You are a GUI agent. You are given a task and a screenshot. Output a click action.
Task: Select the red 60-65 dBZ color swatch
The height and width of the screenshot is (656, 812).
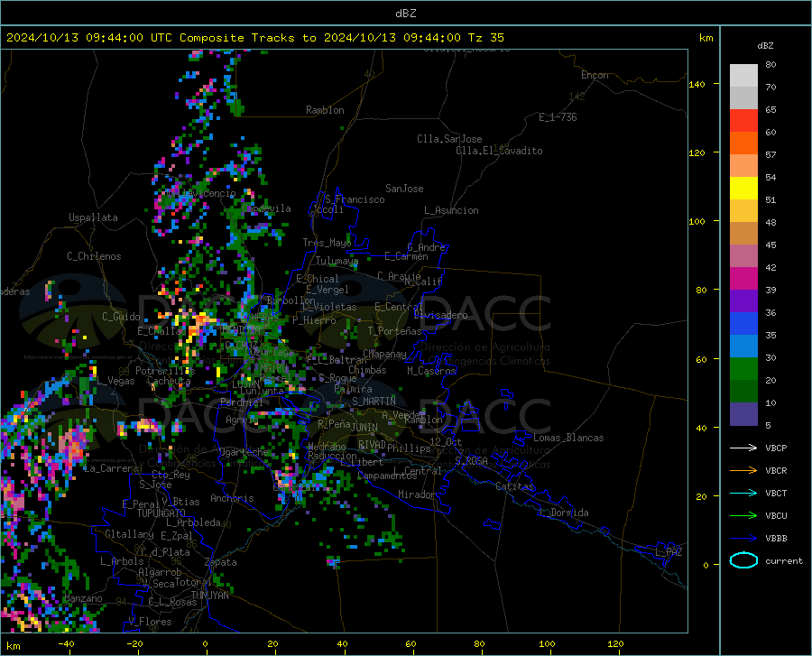[743, 121]
